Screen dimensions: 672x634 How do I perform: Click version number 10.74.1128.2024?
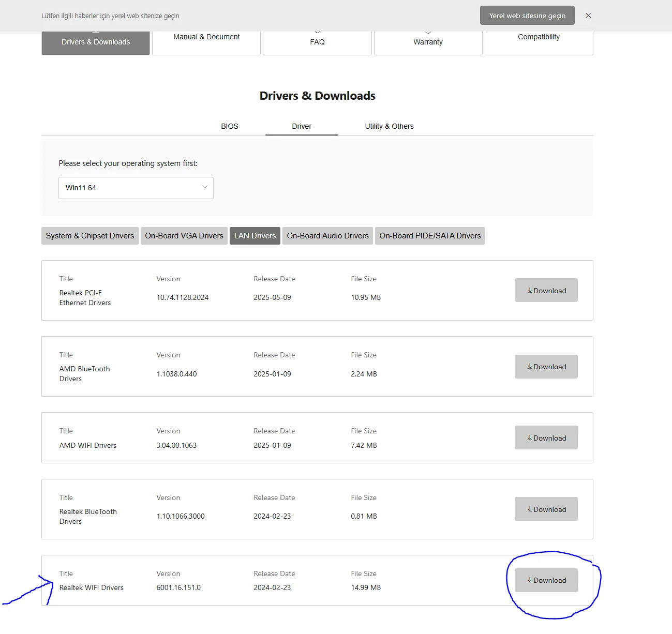183,297
